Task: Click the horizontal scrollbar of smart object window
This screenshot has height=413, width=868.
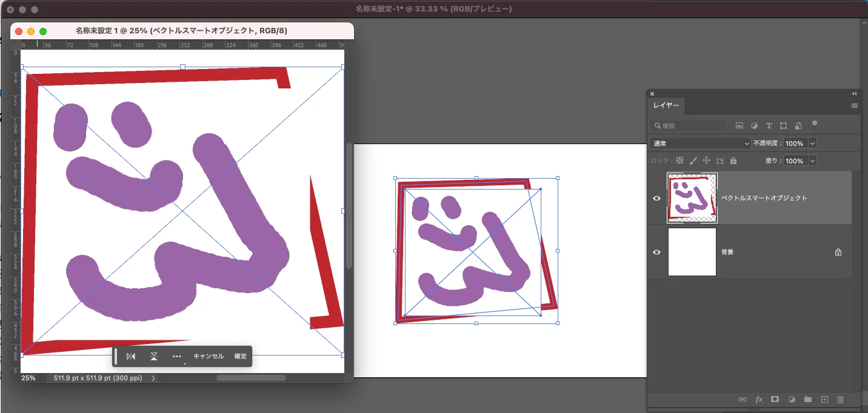Action: click(251, 378)
